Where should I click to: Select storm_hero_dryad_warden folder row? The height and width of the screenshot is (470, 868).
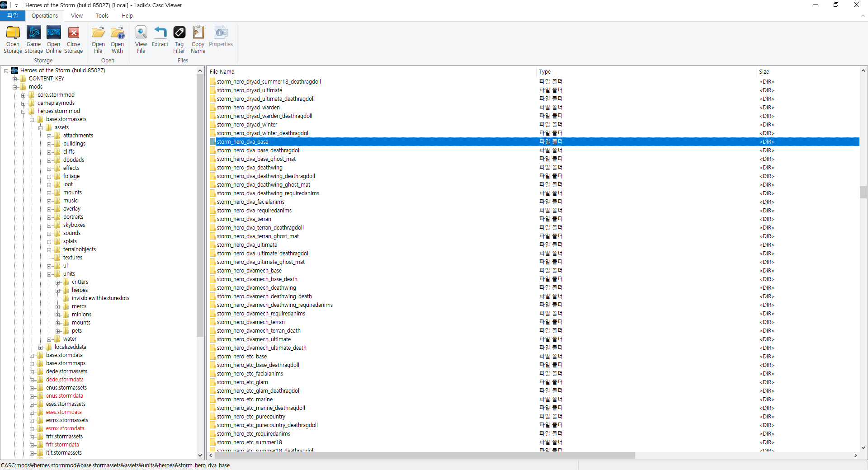pyautogui.click(x=534, y=108)
